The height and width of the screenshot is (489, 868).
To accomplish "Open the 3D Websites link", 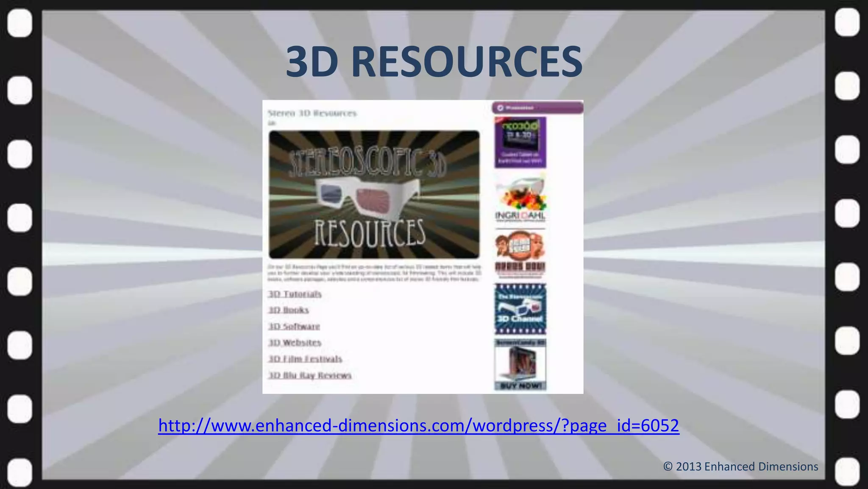I will coord(295,342).
